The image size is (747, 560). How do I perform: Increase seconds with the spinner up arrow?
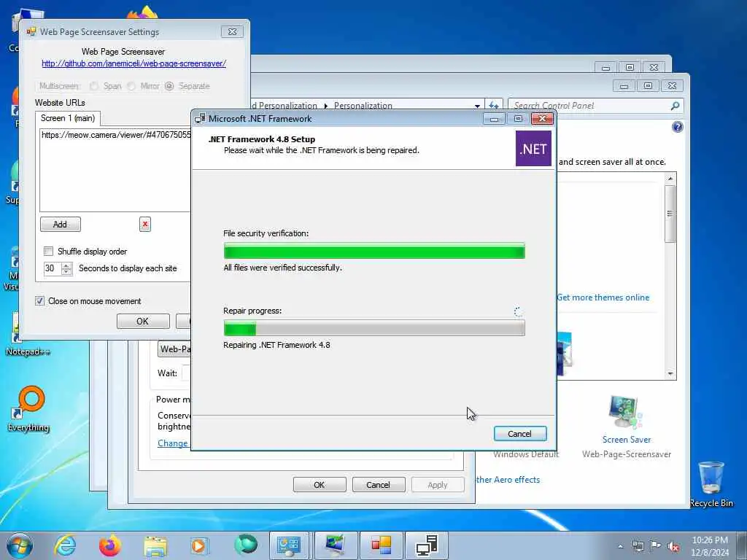click(x=66, y=265)
